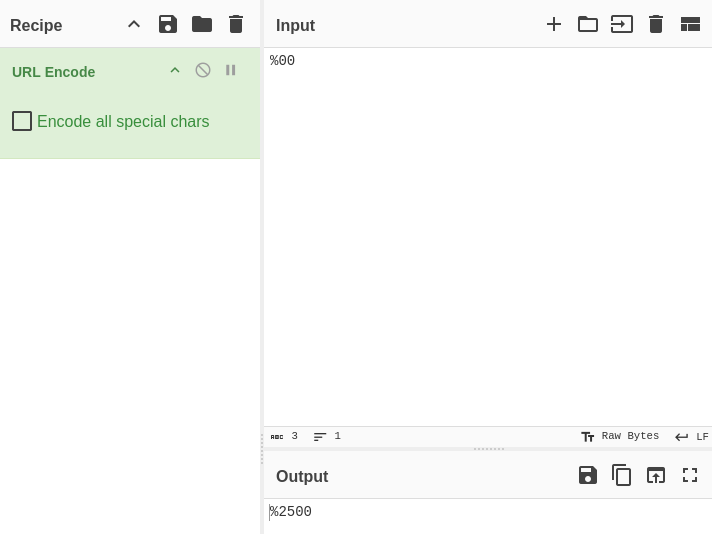Change LF end of line sequence
The height and width of the screenshot is (534, 712).
tap(692, 437)
